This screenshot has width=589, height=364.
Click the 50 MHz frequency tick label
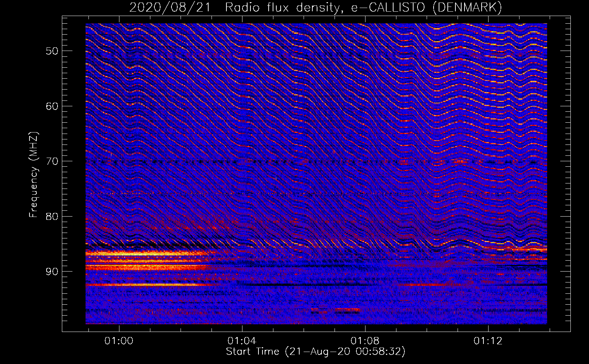52,51
